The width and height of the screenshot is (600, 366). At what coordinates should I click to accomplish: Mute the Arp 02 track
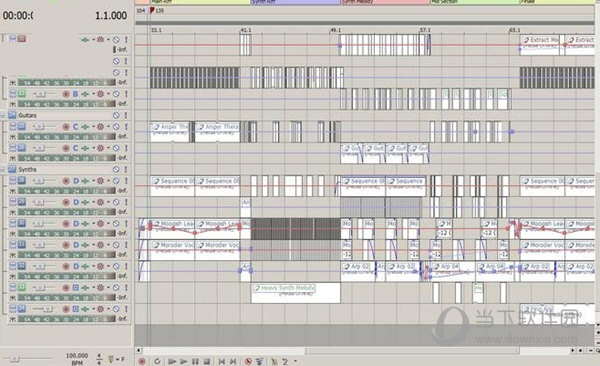(116, 266)
